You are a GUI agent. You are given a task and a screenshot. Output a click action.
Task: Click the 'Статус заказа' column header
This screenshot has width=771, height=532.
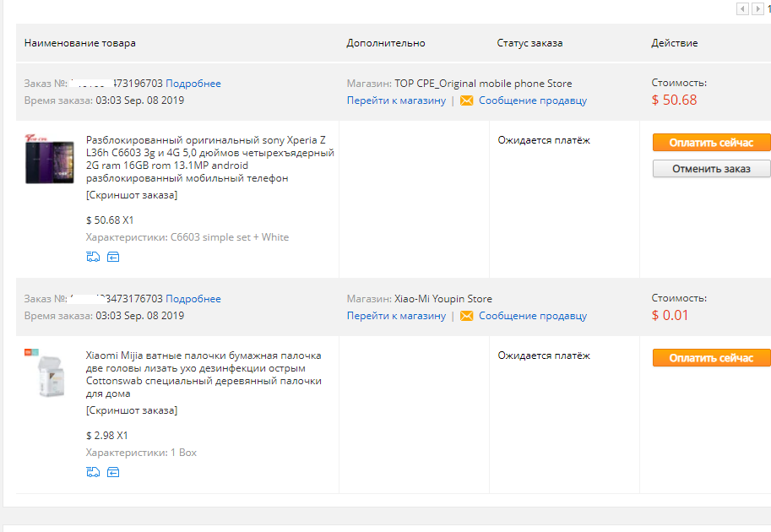coord(529,43)
